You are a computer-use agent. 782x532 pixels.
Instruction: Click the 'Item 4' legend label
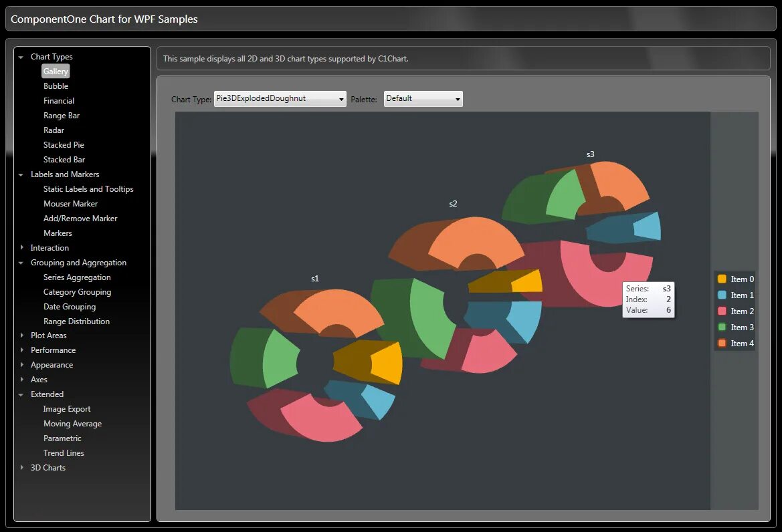[742, 344]
